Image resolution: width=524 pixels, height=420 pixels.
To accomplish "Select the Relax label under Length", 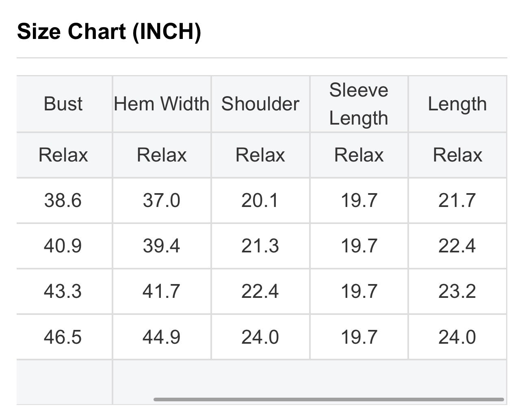I will click(x=457, y=155).
